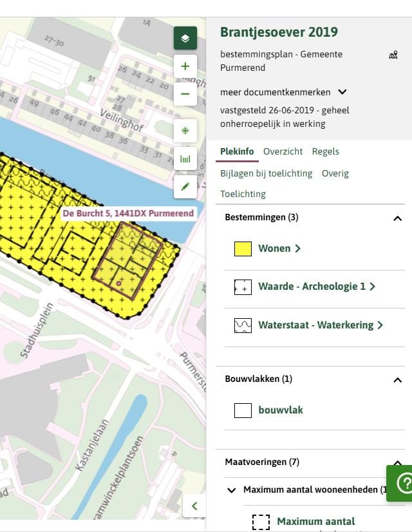Collapse the side panel with arrow button
The width and height of the screenshot is (412, 532).
[x=194, y=506]
